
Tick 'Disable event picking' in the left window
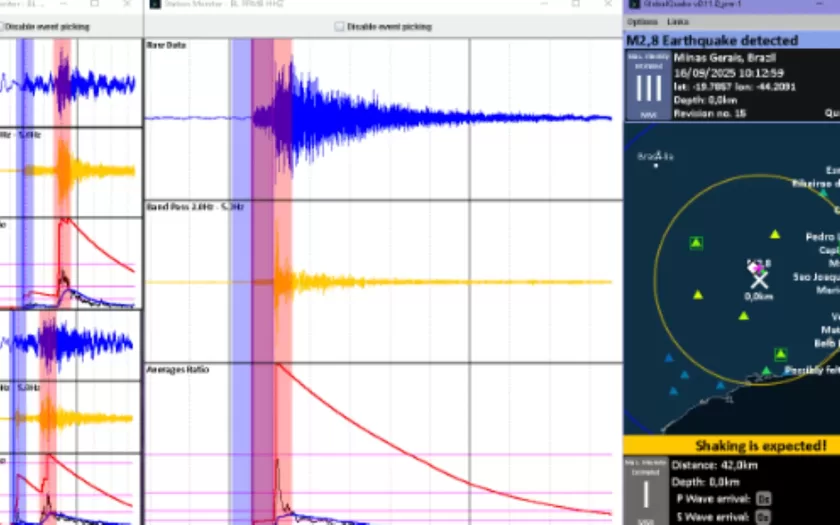pyautogui.click(x=3, y=27)
